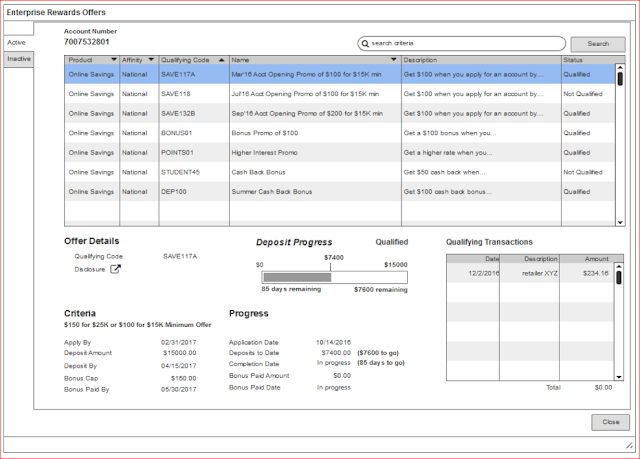
Task: Select the DEP100 offer row
Action: (x=340, y=192)
